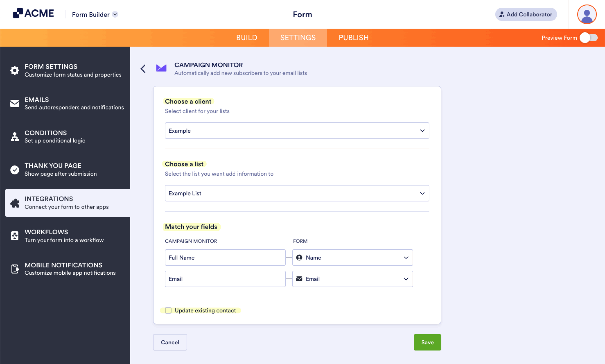
Task: Click the Conditions logic icon
Action: pos(14,137)
